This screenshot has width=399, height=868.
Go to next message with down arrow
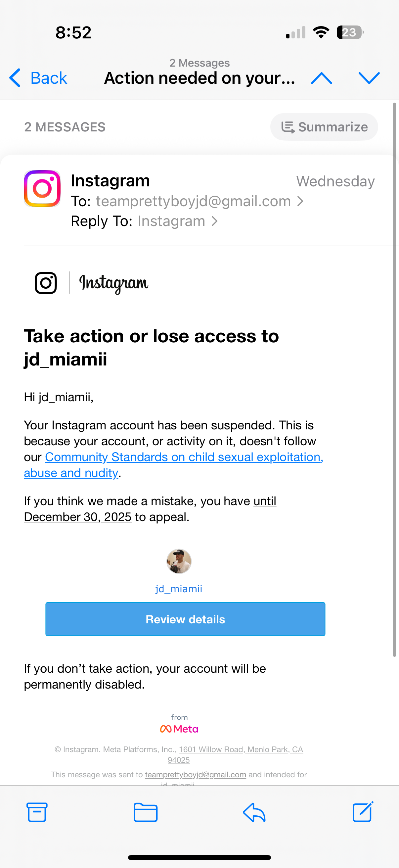coord(369,78)
